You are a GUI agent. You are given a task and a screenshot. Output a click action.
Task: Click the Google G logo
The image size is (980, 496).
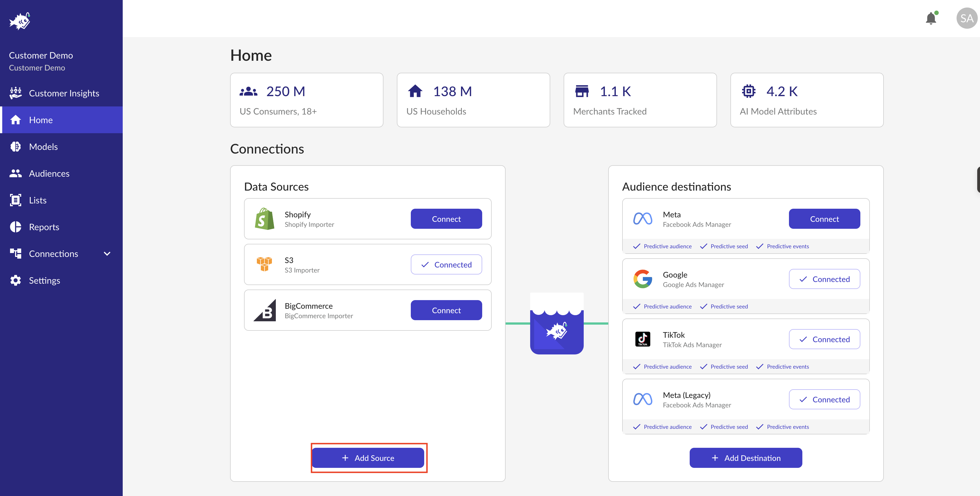643,279
